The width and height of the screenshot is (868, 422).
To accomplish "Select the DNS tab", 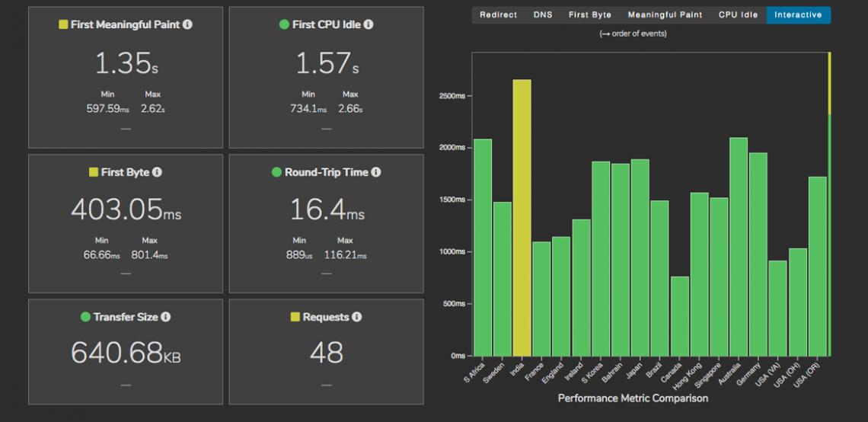I will pyautogui.click(x=543, y=14).
